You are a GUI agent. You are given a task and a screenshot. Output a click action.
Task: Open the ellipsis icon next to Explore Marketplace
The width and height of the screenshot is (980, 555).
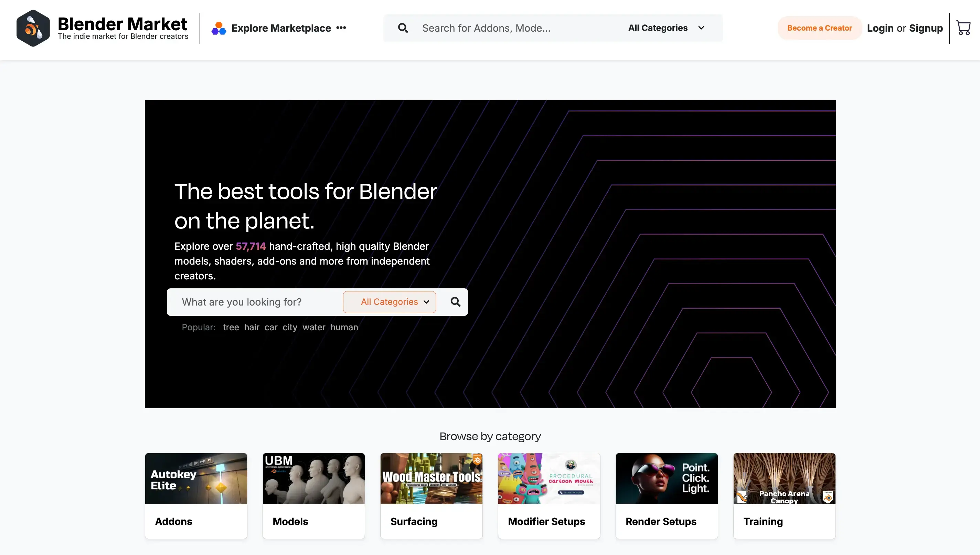click(341, 28)
